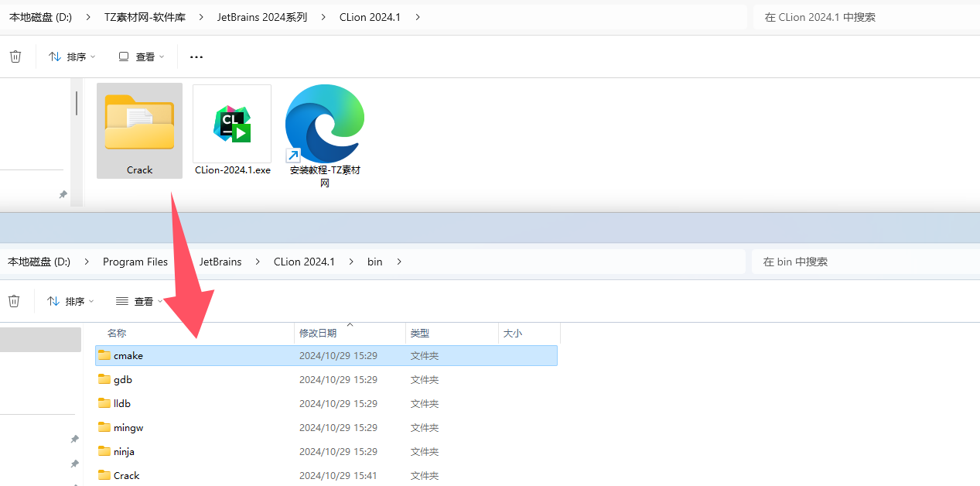Select the cmake folder row
Viewport: 980px width, 486px height.
326,355
